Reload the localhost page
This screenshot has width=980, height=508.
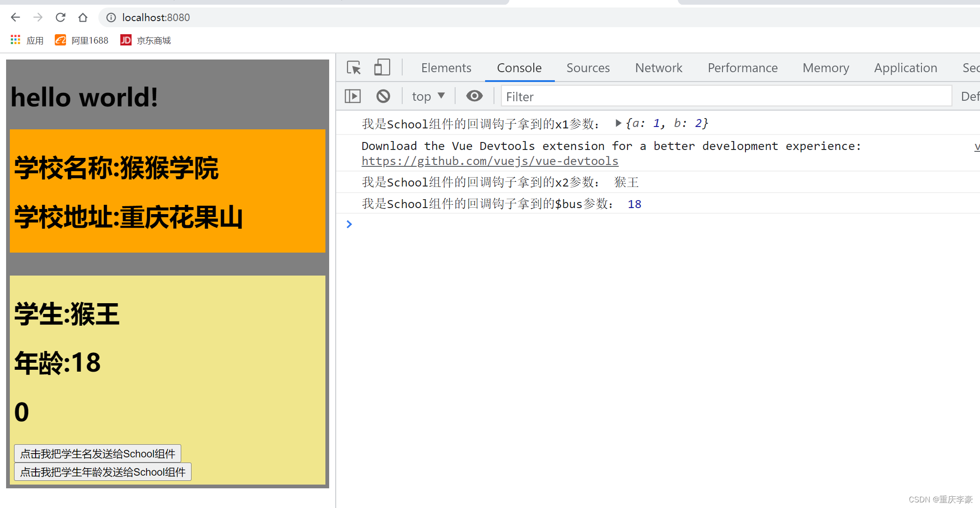coord(60,18)
